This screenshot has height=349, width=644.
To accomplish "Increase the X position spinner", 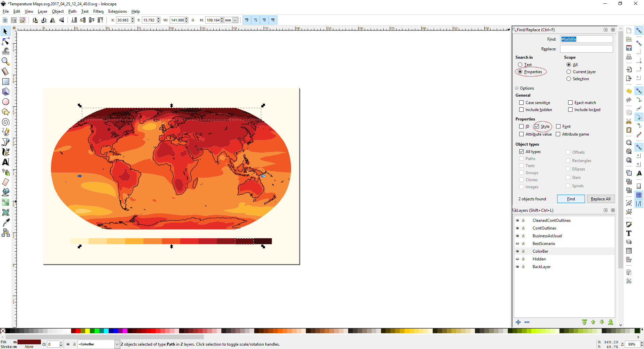I will pos(133,19).
